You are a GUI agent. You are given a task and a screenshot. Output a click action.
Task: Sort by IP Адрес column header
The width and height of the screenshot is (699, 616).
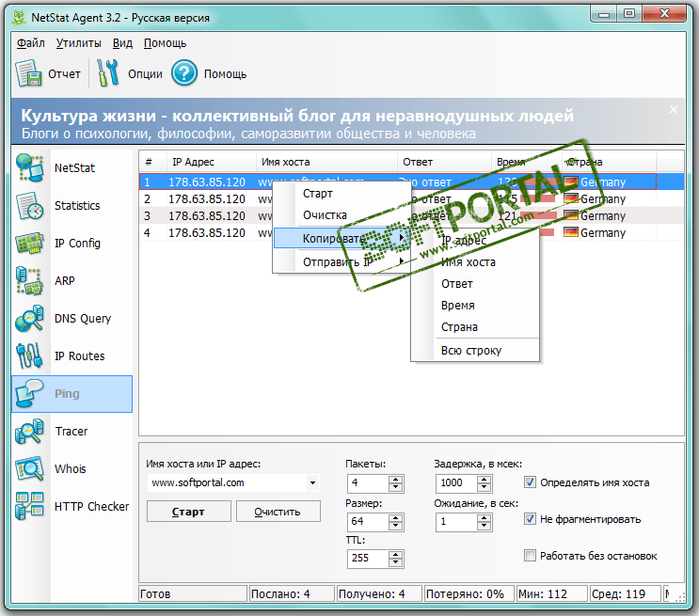pos(212,162)
